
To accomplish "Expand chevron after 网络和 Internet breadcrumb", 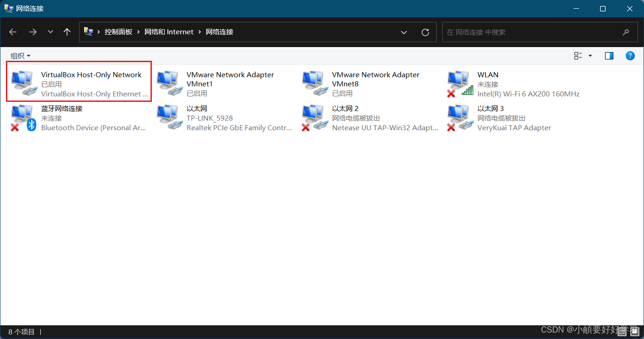I will coord(199,32).
